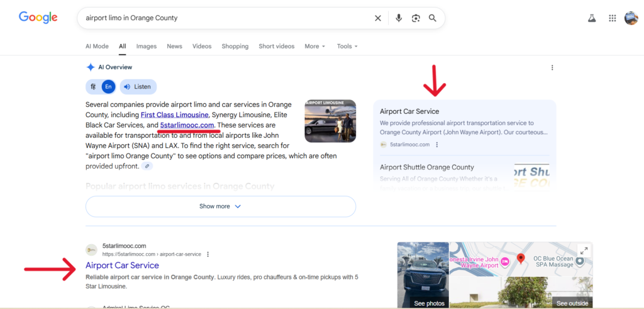Image resolution: width=644 pixels, height=309 pixels.
Task: Open Google Lens image search icon
Action: pos(416,18)
